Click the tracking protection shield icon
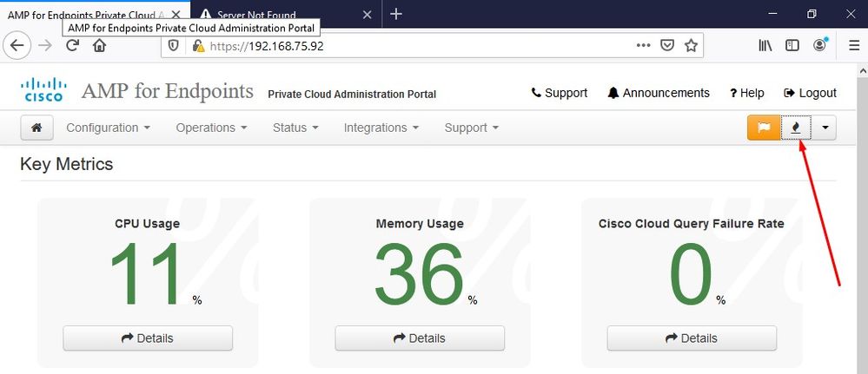 click(174, 46)
